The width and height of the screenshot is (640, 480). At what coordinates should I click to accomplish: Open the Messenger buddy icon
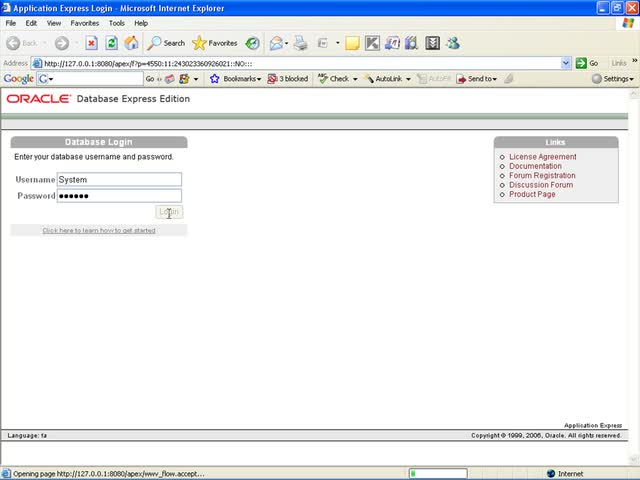click(x=453, y=43)
